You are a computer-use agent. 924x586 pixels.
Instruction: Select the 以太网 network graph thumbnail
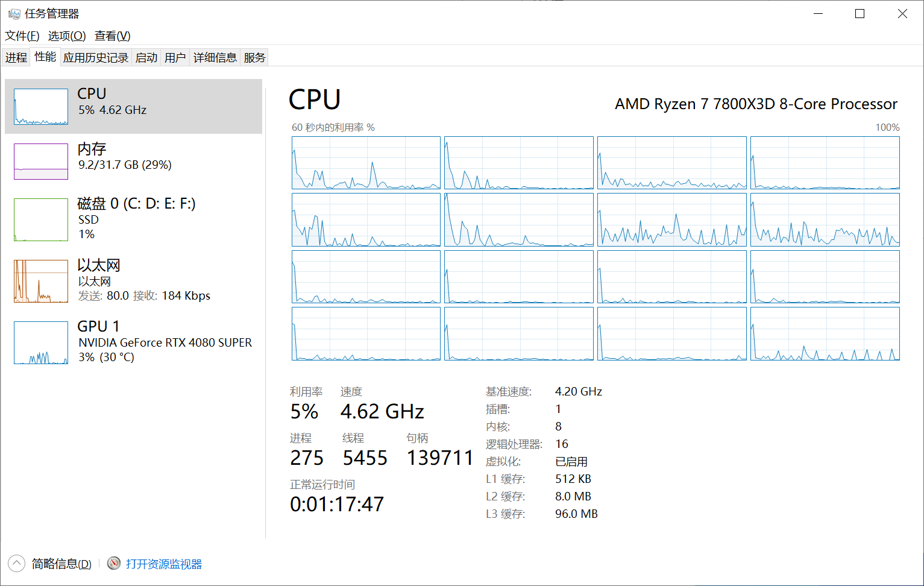click(x=41, y=281)
